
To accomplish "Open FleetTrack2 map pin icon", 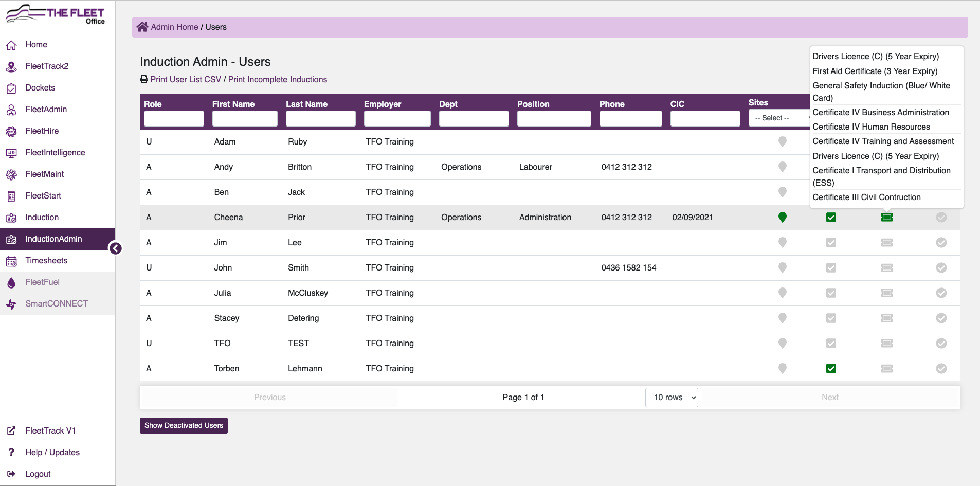I will [x=11, y=66].
